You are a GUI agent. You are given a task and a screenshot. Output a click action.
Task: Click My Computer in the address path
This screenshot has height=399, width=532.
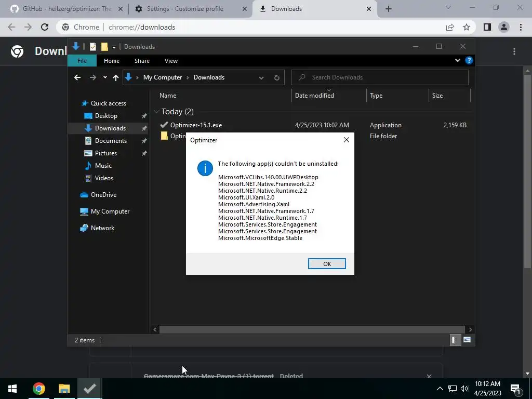(x=163, y=77)
